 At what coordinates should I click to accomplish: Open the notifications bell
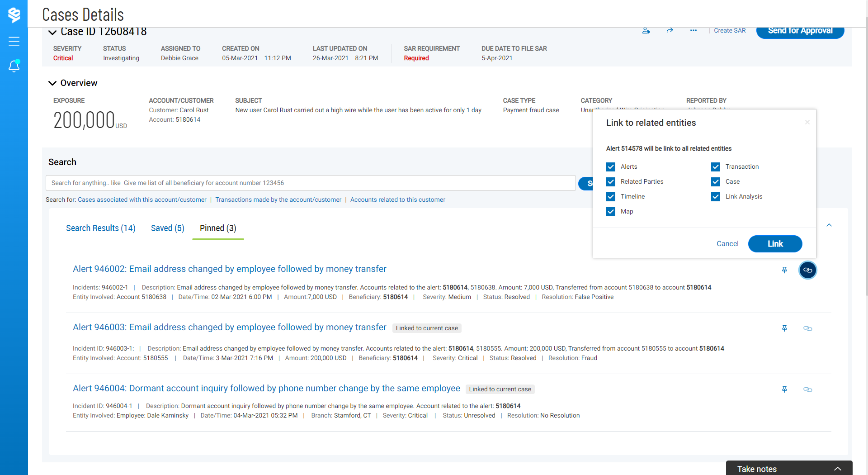coord(14,66)
